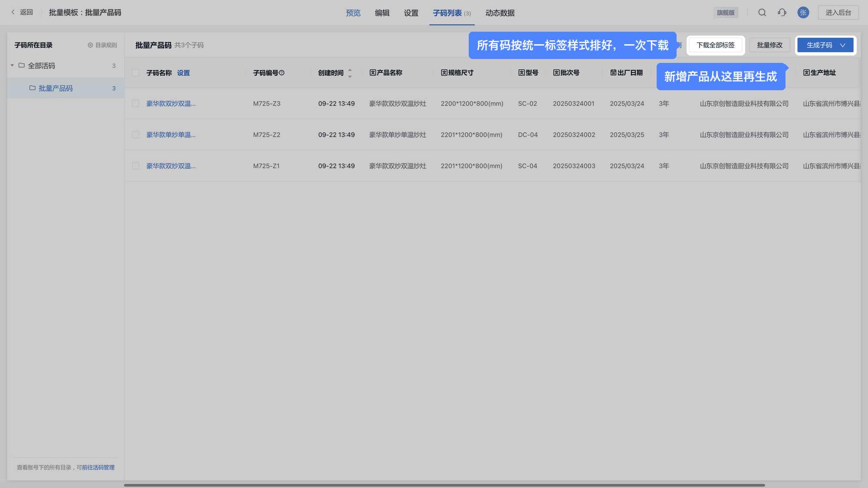Screen dimensions: 868x488
Task: Click the 出厂日期 column header
Action: coord(626,73)
